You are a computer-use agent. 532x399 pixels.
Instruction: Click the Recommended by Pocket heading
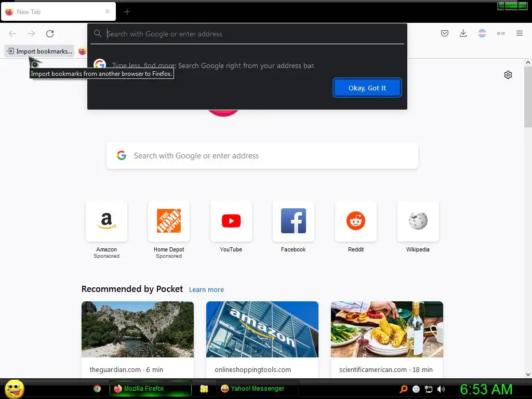point(132,289)
